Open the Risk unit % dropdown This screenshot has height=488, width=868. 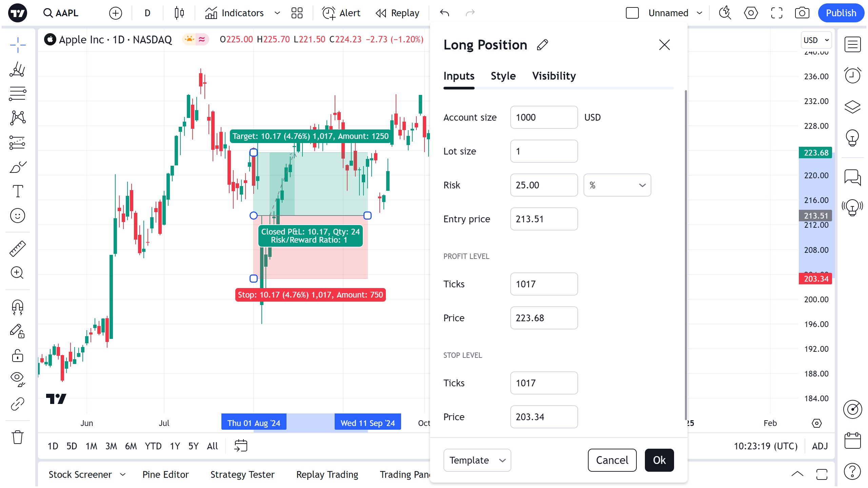[617, 185]
